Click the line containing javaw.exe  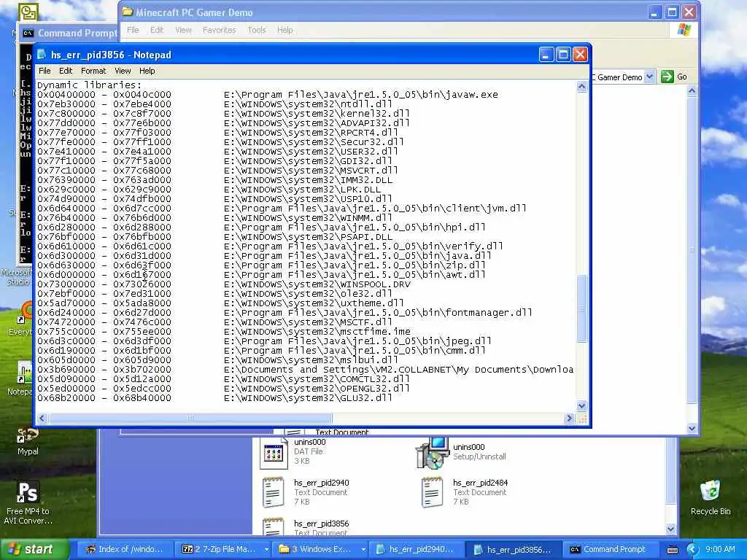pos(268,95)
